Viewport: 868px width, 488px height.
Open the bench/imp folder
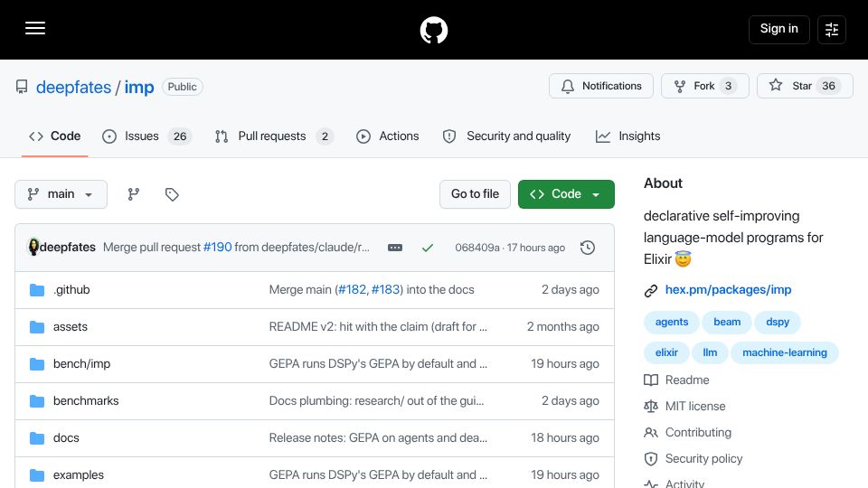coord(82,364)
